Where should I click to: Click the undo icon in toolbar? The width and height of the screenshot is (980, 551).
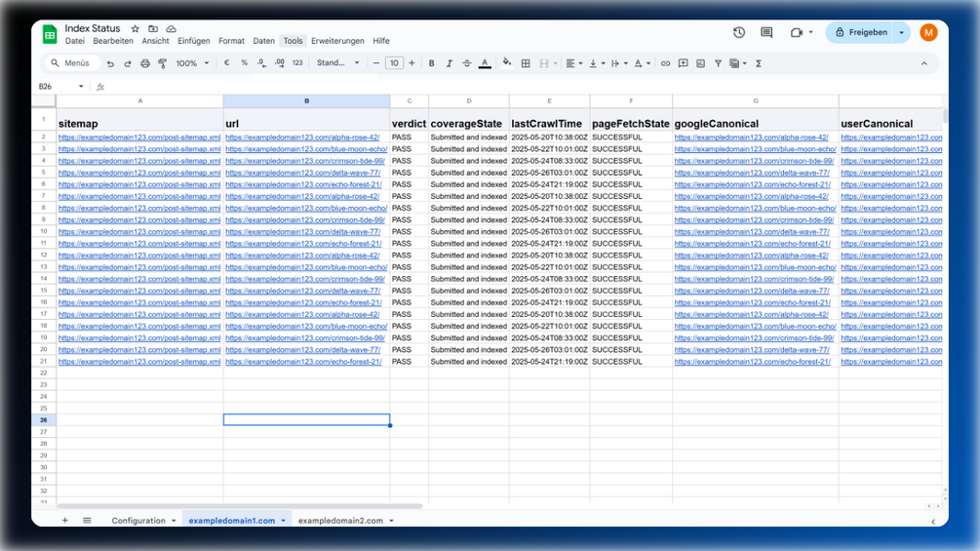pos(110,63)
